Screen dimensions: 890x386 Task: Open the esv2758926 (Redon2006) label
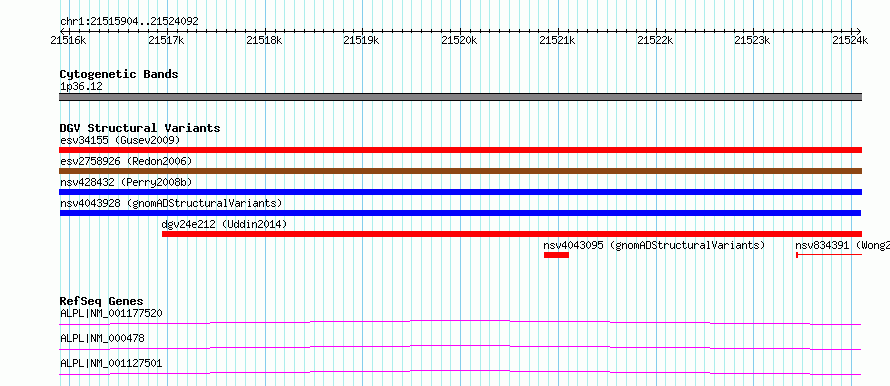click(126, 161)
